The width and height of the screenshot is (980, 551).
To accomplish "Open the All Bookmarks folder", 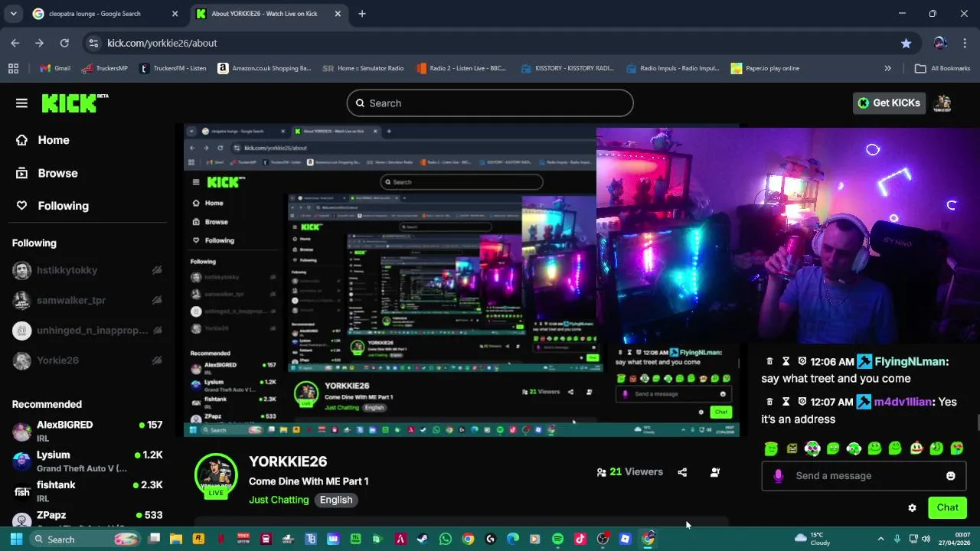I will point(942,68).
